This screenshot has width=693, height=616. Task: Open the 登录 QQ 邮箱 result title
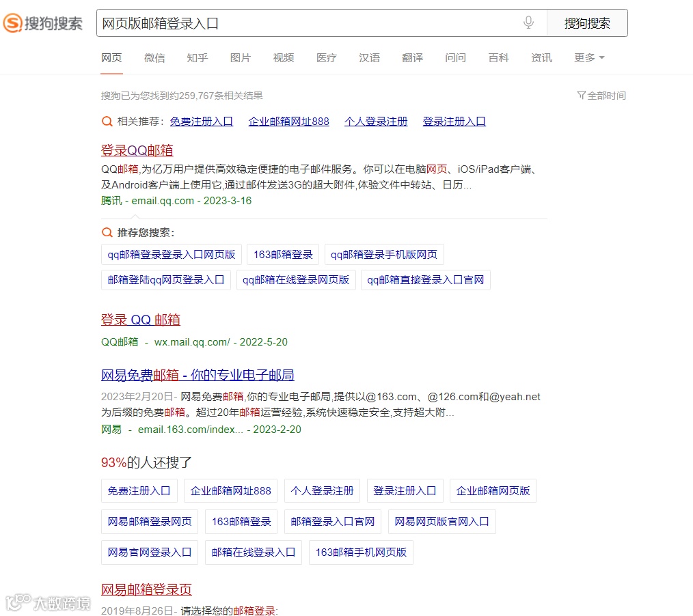click(141, 320)
